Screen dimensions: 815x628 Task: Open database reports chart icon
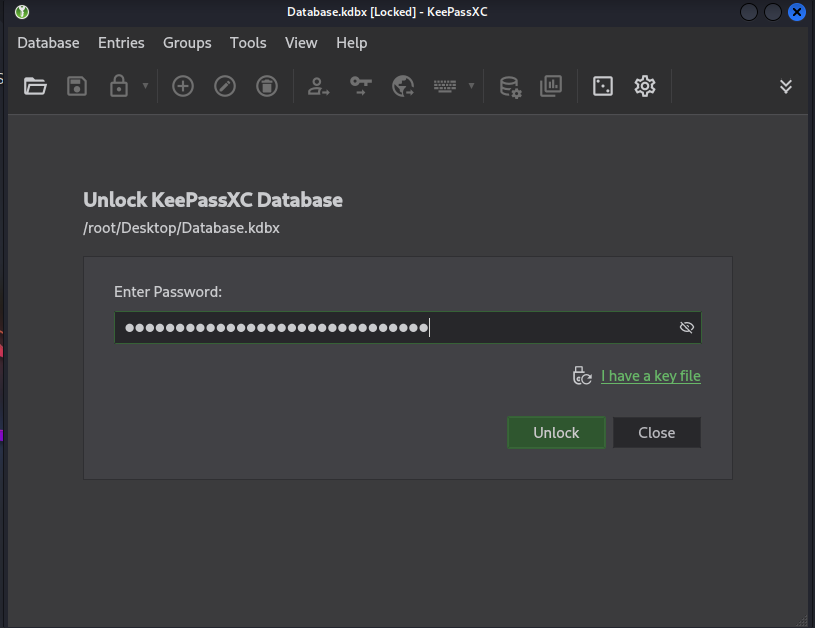(551, 86)
